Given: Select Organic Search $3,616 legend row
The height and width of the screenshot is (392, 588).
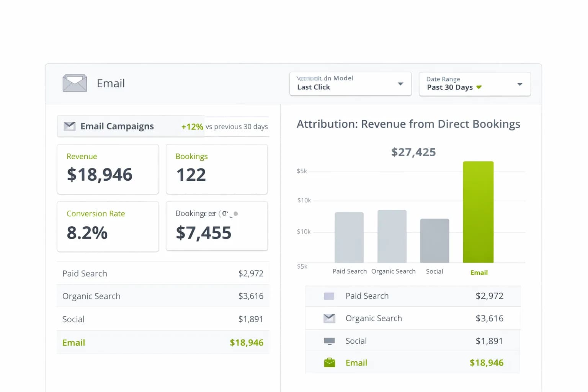Looking at the screenshot, I should pos(413,318).
